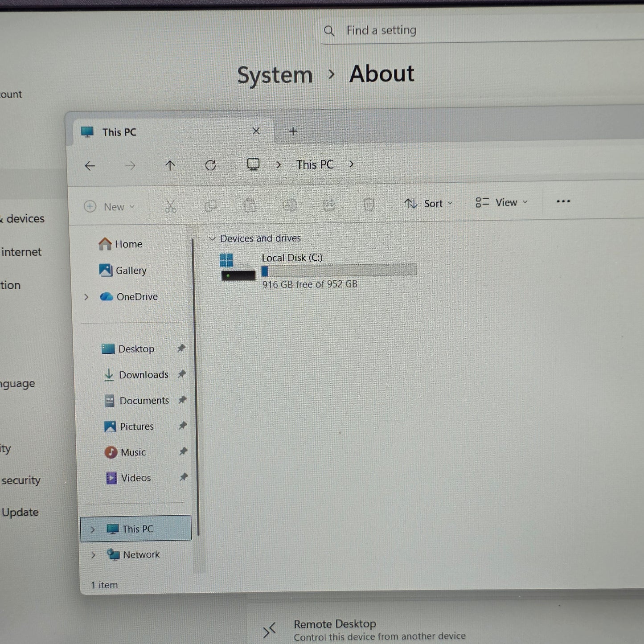
Task: Click the security item in Settings sidebar
Action: click(x=21, y=480)
